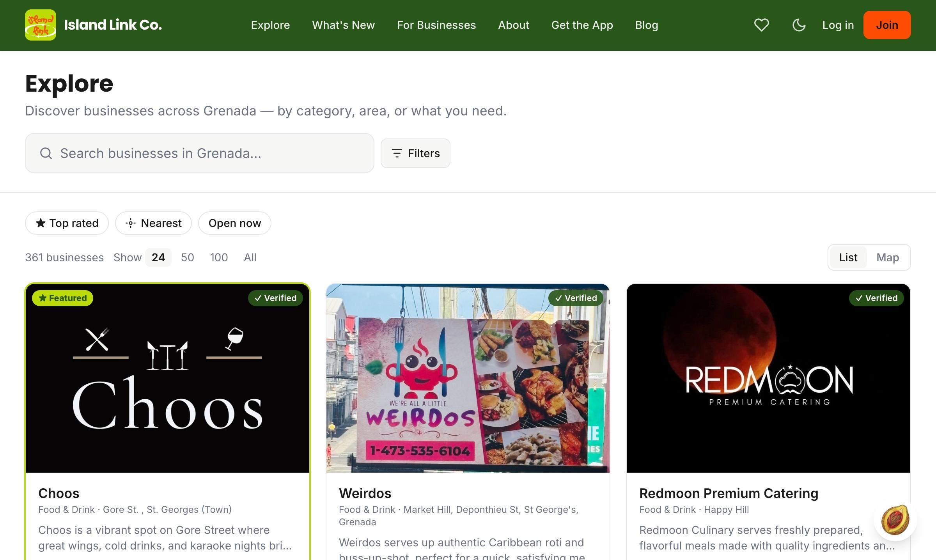936x560 pixels.
Task: Click the orange Join button
Action: 887,25
